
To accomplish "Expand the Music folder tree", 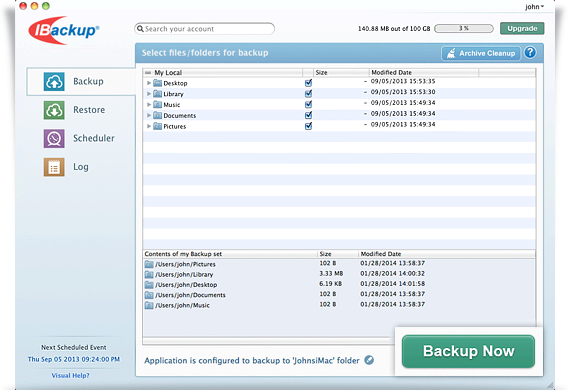I will [149, 105].
